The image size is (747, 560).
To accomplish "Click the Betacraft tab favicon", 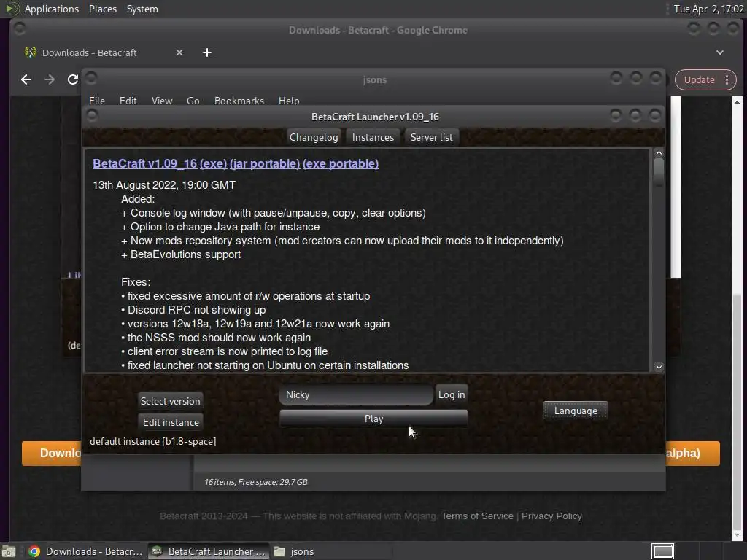I will tap(31, 52).
